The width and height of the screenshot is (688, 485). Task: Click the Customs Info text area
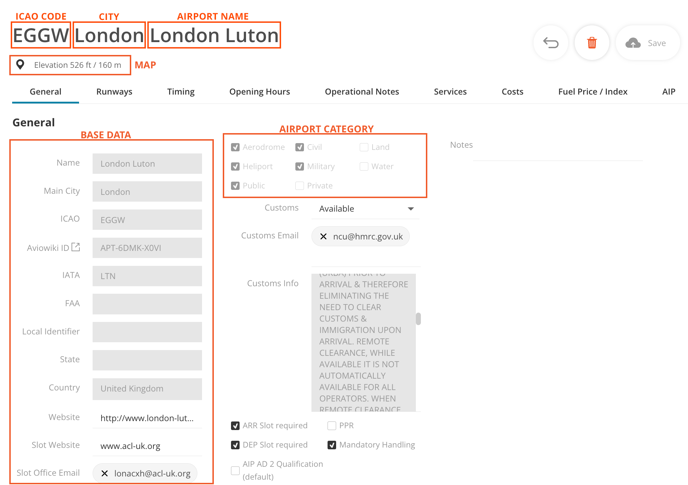click(363, 342)
